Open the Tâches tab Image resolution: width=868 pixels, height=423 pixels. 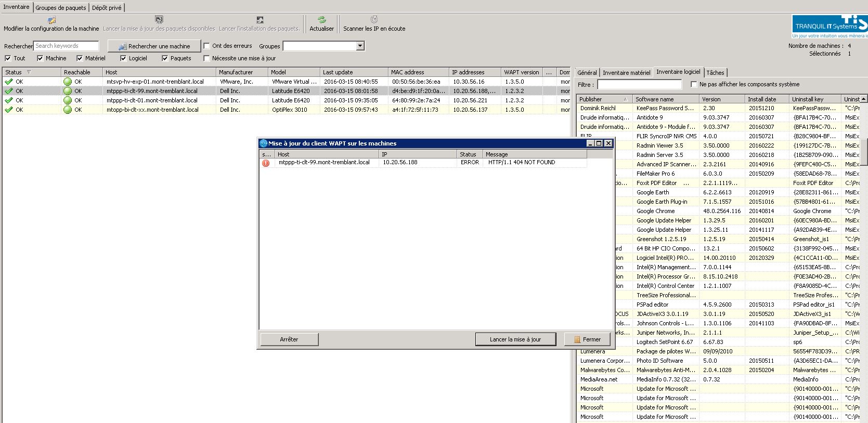click(x=715, y=73)
